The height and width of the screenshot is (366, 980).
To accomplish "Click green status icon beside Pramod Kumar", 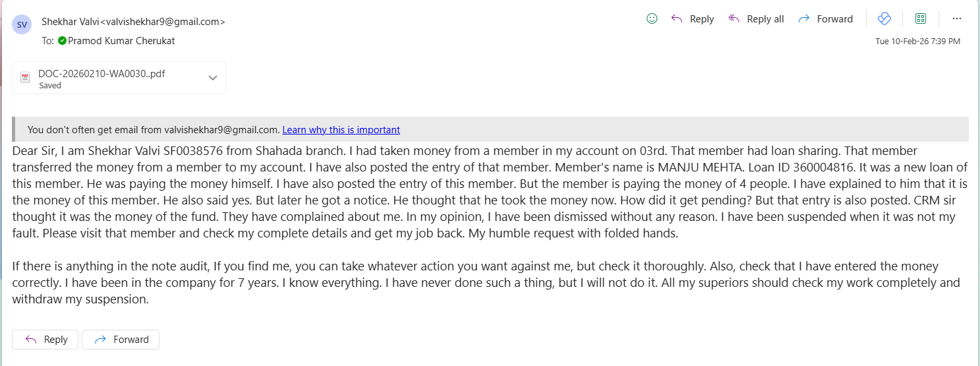I will 62,41.
